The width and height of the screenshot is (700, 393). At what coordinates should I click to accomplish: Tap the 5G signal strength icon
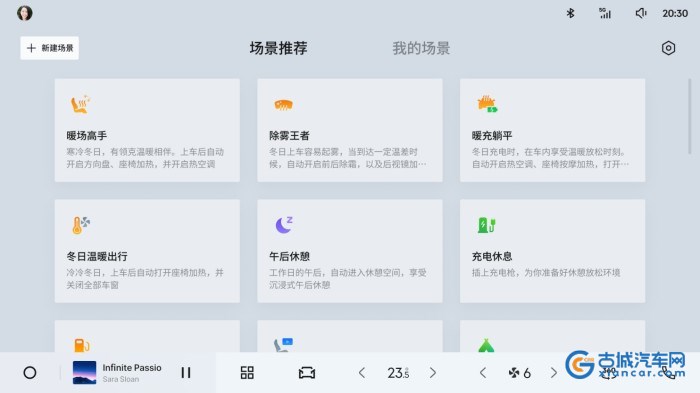click(605, 13)
